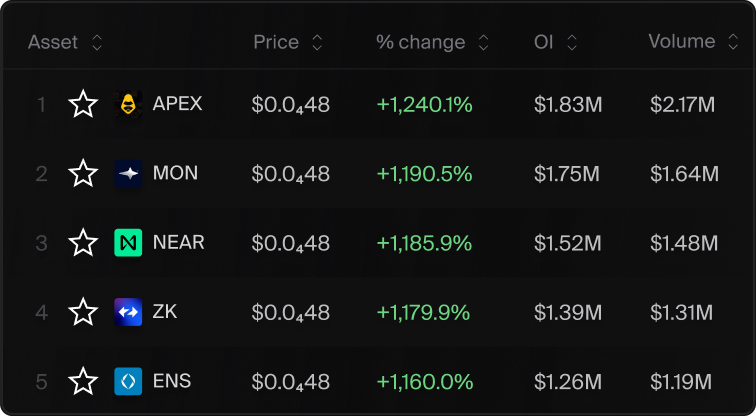Image resolution: width=756 pixels, height=416 pixels.
Task: Favorite APEX with its star
Action: 83,104
